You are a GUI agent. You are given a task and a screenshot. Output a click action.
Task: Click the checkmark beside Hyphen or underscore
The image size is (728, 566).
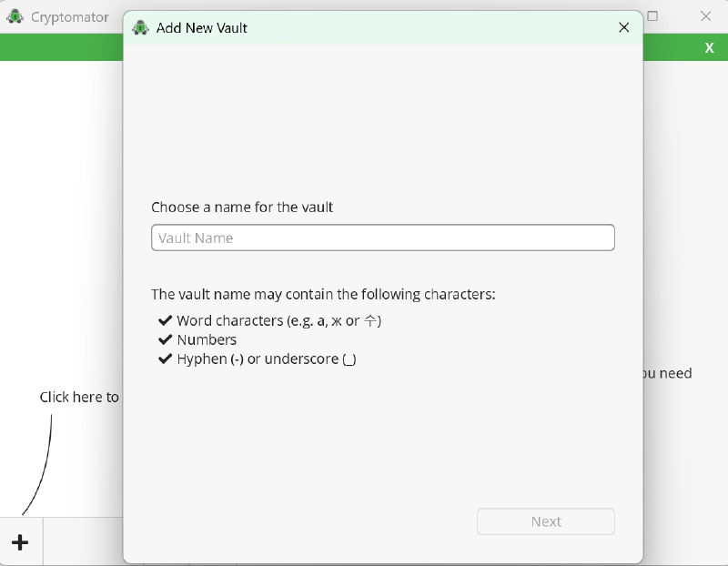(x=165, y=359)
